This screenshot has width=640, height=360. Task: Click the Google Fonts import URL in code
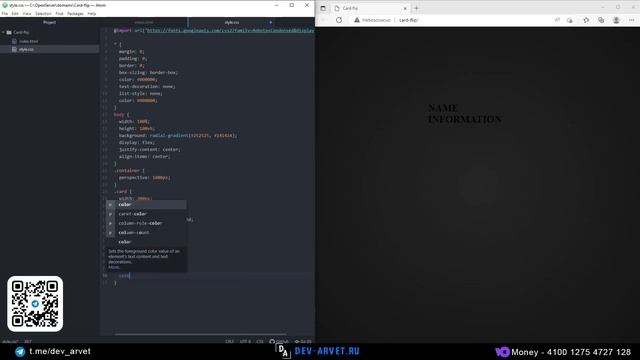point(230,31)
